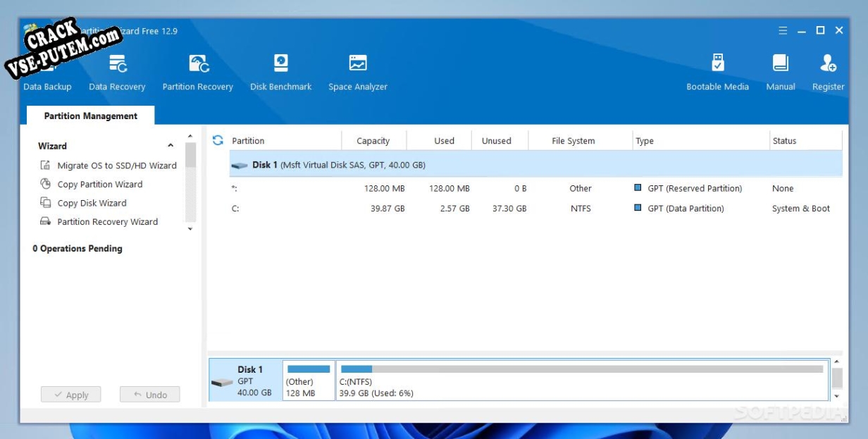This screenshot has width=868, height=439.
Task: Open the Disk Benchmark tool
Action: point(280,73)
